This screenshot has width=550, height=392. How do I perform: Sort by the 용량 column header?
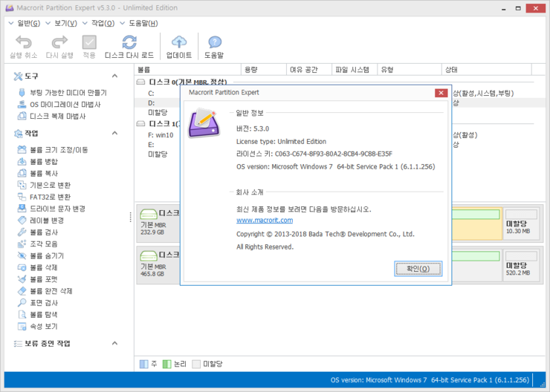coord(264,70)
